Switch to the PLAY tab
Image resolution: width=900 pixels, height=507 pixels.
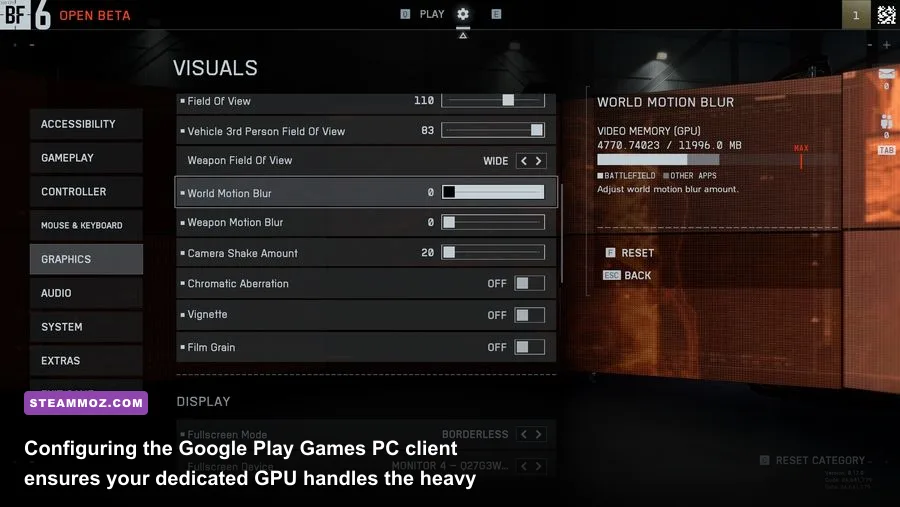[432, 14]
